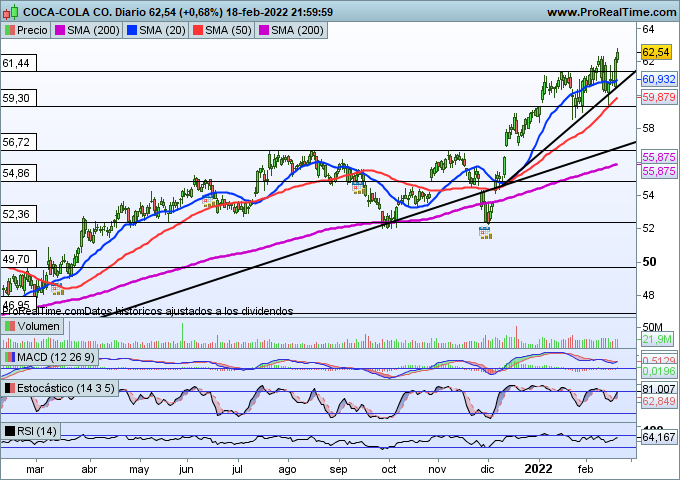
Task: Click the 54,86 price level label
Action: pyautogui.click(x=19, y=173)
